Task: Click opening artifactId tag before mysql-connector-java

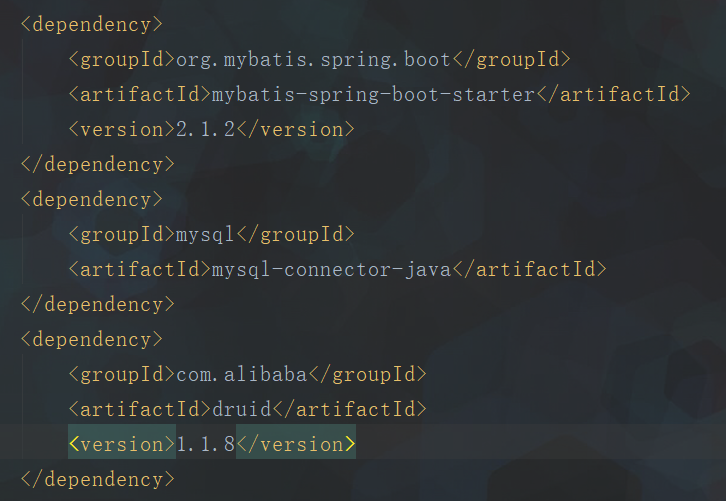Action: click(x=140, y=269)
